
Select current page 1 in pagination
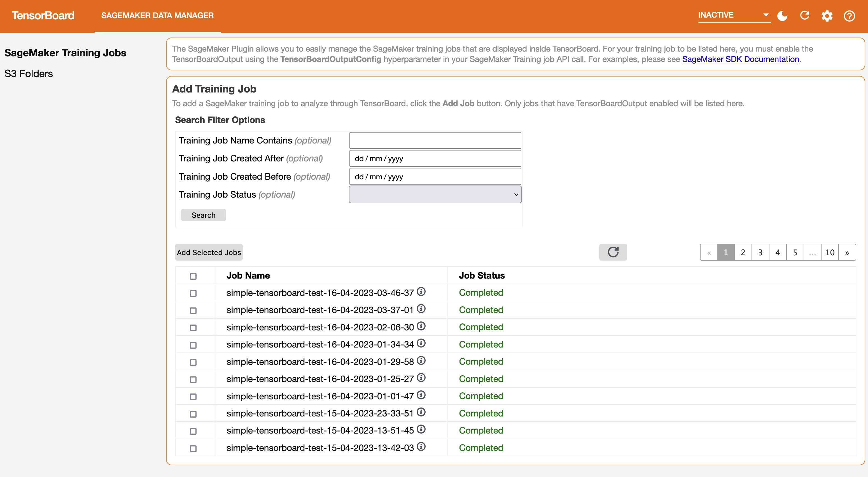click(726, 252)
